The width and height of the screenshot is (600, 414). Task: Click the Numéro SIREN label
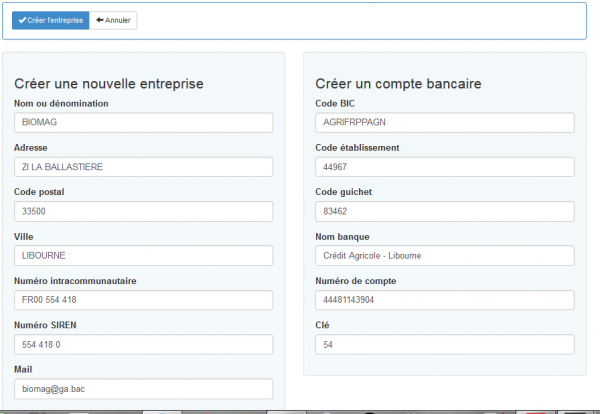(x=45, y=325)
